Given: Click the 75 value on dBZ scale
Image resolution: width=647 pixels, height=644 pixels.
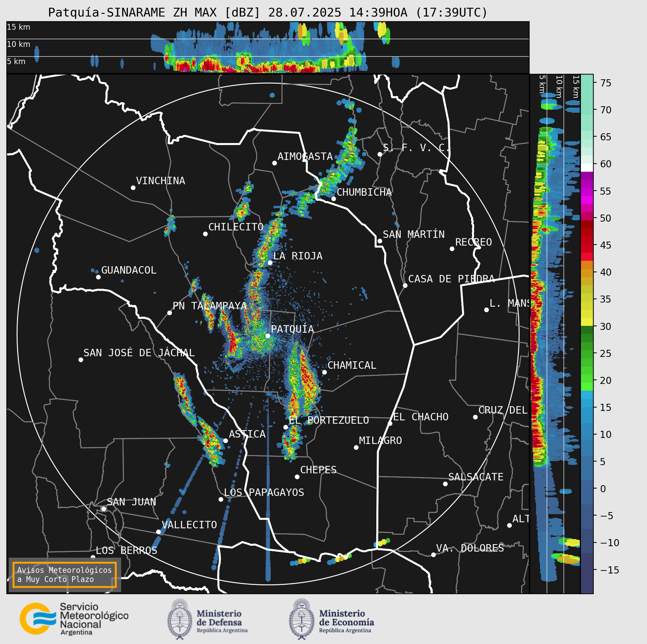Looking at the screenshot, I should [606, 83].
